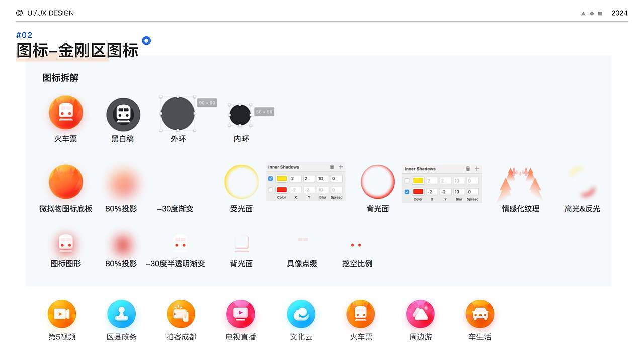Open red color swatch in 受光面 Inner Shadows panel
This screenshot has height=362, width=644.
(282, 190)
